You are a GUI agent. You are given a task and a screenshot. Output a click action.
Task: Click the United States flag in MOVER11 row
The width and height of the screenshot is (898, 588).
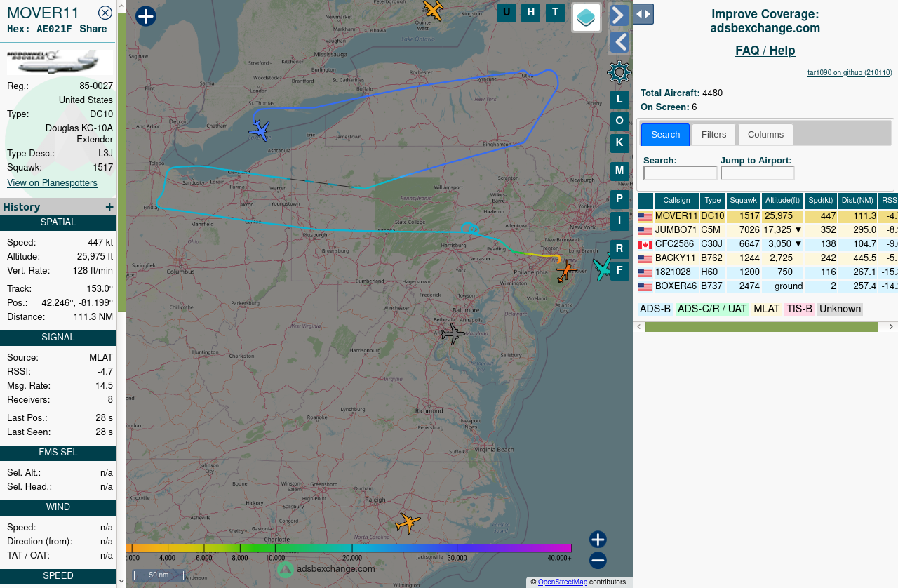[x=645, y=217]
